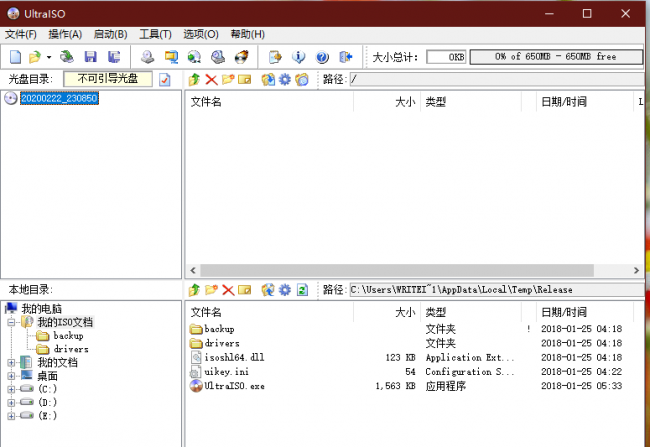The width and height of the screenshot is (650, 447).
Task: Click the image pane horizontal scrollbar thumb
Action: pos(397,270)
